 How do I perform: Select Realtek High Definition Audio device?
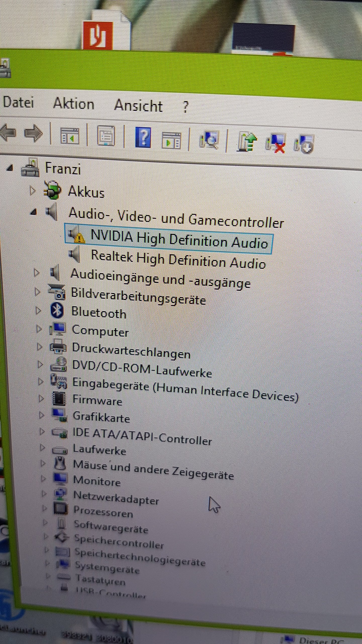pyautogui.click(x=178, y=259)
